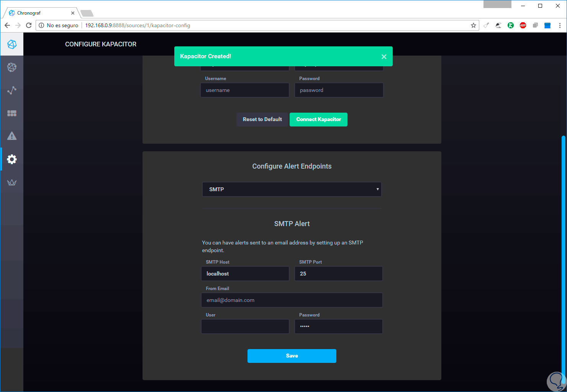Focus the Kapacitor Username field

coord(245,90)
